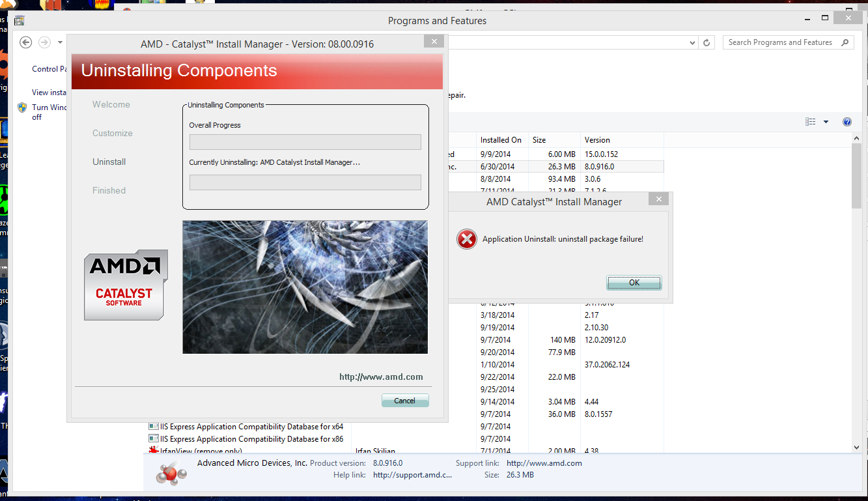Open the http://www.amd.com support link in details pane

pyautogui.click(x=544, y=463)
